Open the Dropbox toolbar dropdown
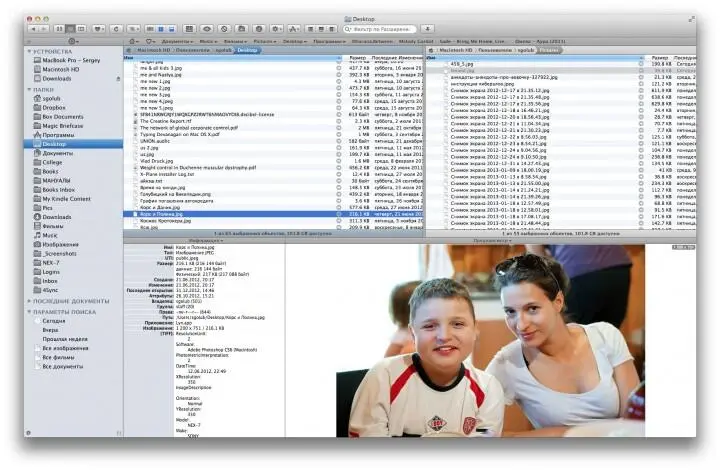Image resolution: width=720 pixels, height=470 pixels. (98, 29)
